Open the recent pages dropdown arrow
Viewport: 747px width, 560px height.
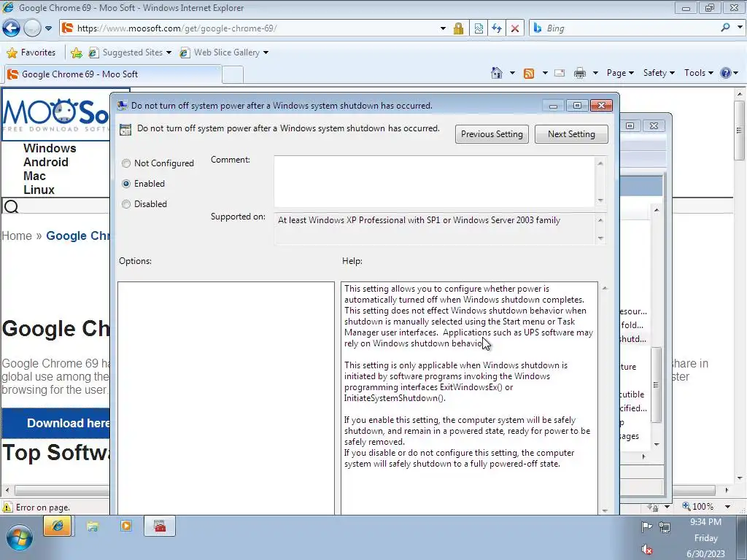(48, 28)
